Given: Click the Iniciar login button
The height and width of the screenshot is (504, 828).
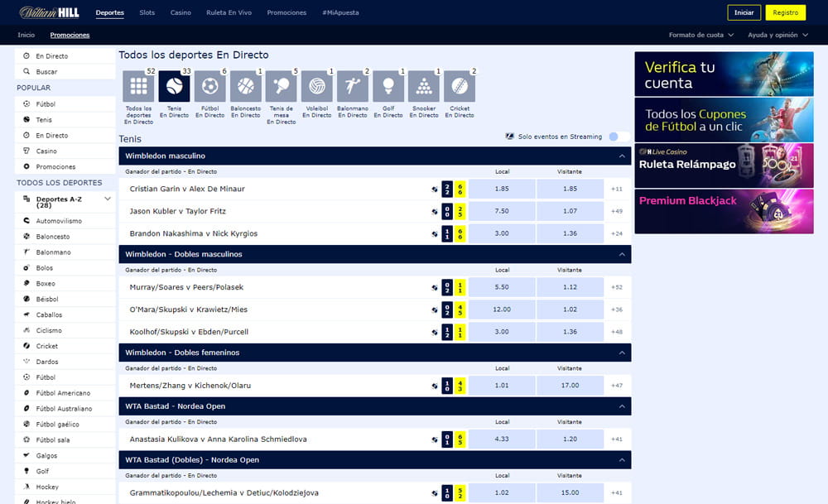Looking at the screenshot, I should click(x=744, y=12).
